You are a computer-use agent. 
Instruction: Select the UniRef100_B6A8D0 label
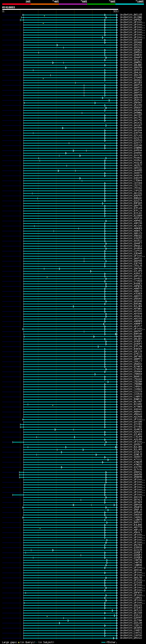click(131, 336)
